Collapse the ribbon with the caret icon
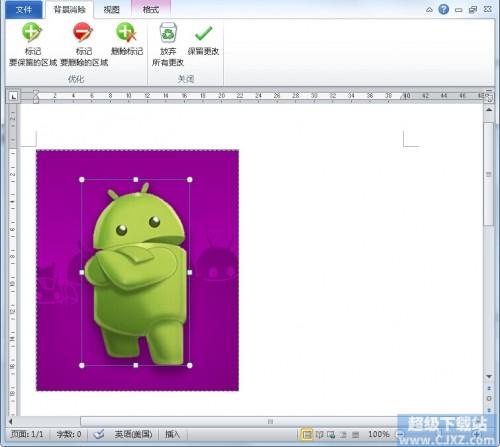This screenshot has height=447, width=500. [429, 10]
